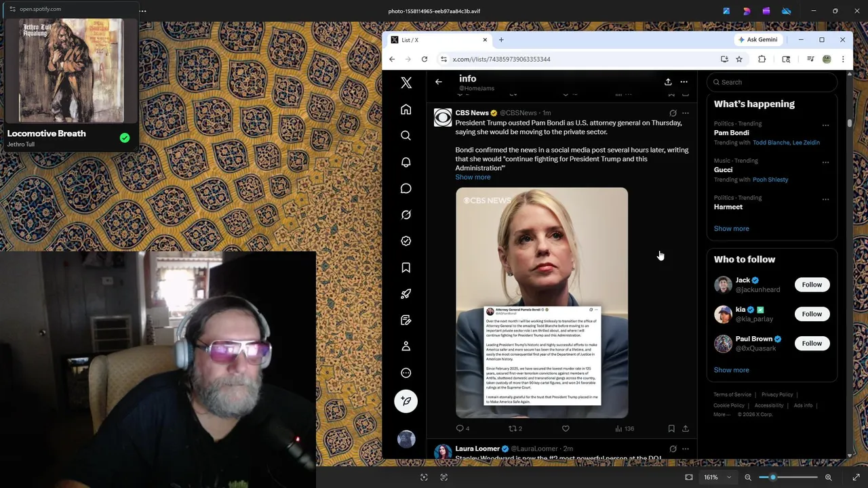Screen dimensions: 868x488
Task: Open CBS News profile avatar
Action: pyautogui.click(x=443, y=117)
